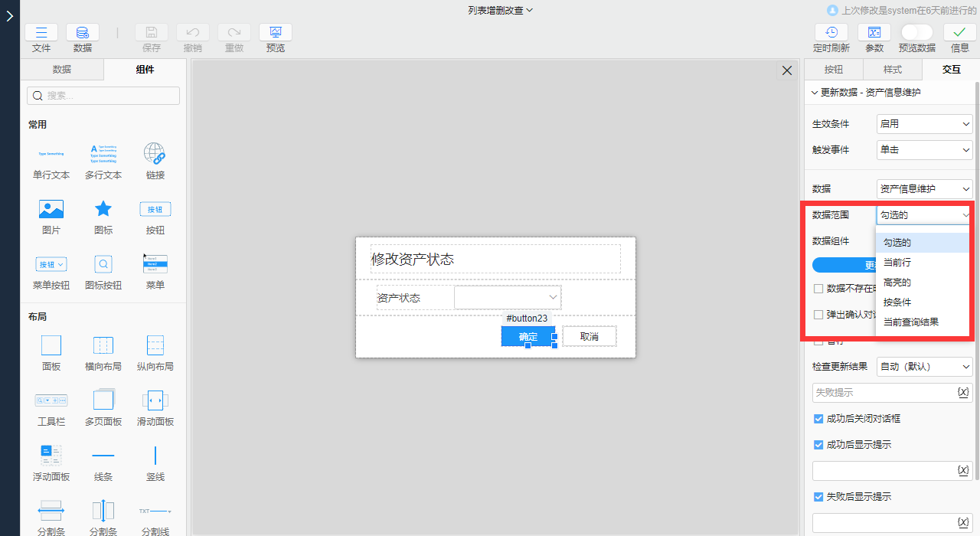Select the 预览 preview icon
Screen dimensions: 980x536
(275, 32)
